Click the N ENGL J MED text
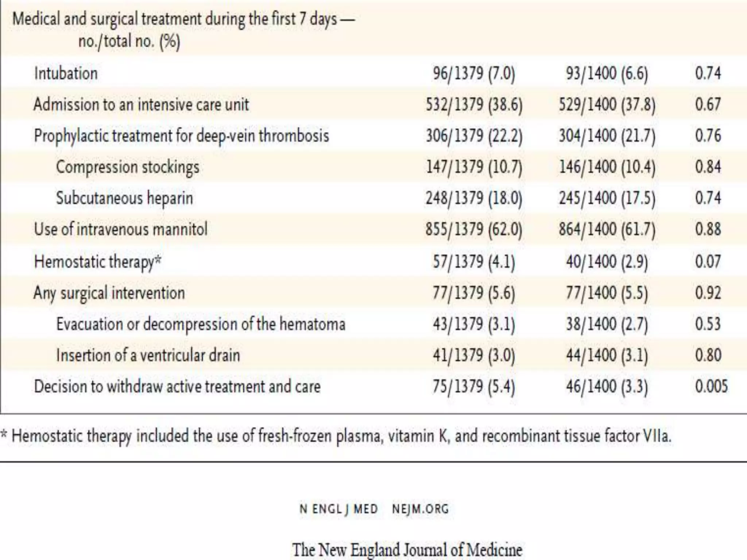The image size is (747, 560). [x=338, y=509]
